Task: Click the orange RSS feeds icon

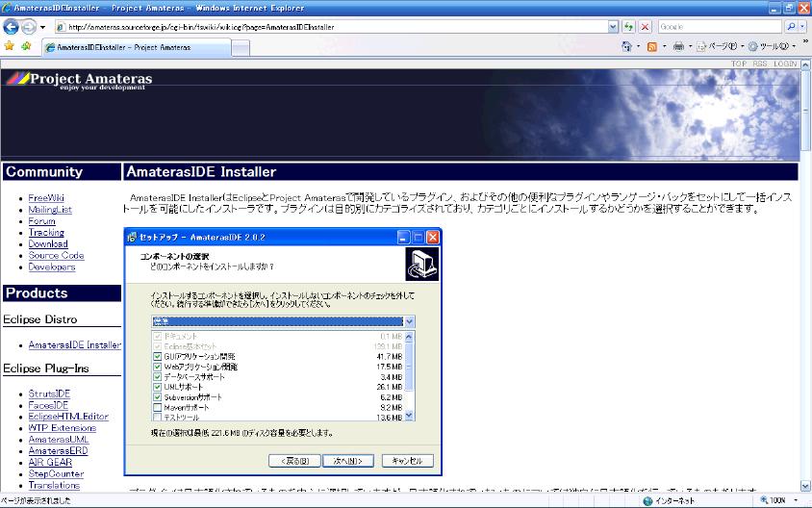Action: (652, 46)
